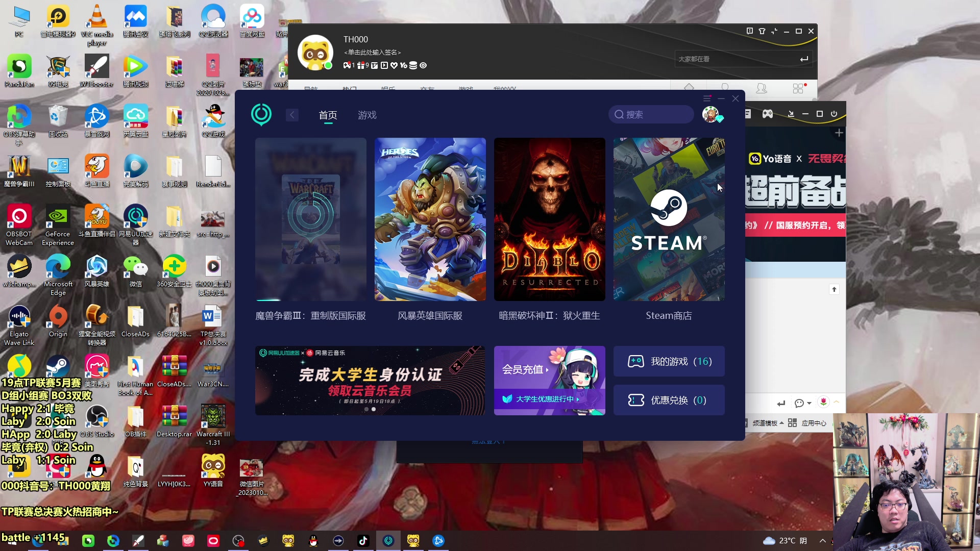980x551 pixels.
Task: Click the scroll-to-top arrow in channel chat
Action: [x=834, y=290]
